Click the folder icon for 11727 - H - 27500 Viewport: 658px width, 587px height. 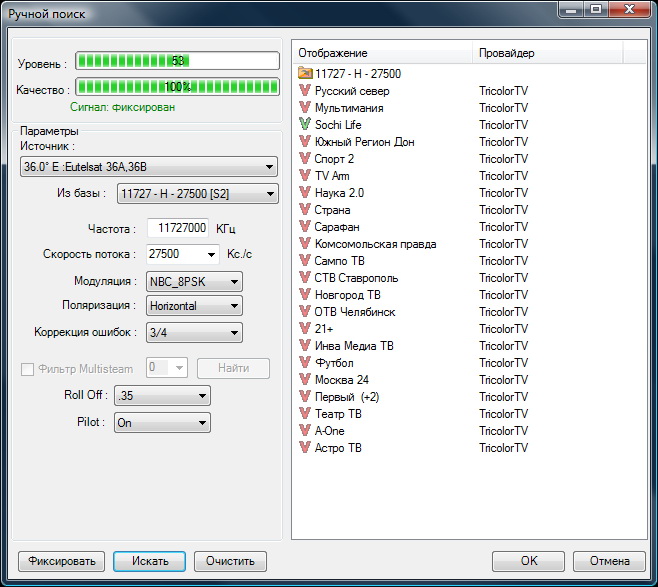coord(305,74)
